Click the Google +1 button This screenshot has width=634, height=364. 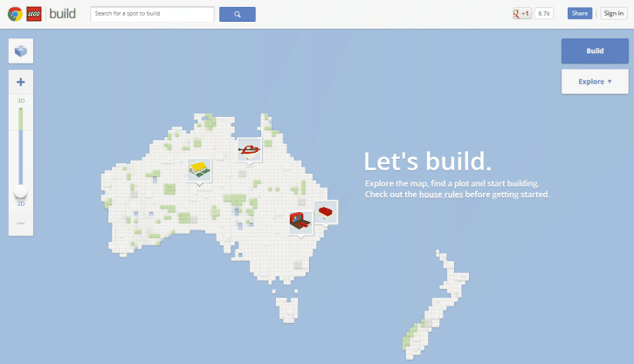coord(522,13)
